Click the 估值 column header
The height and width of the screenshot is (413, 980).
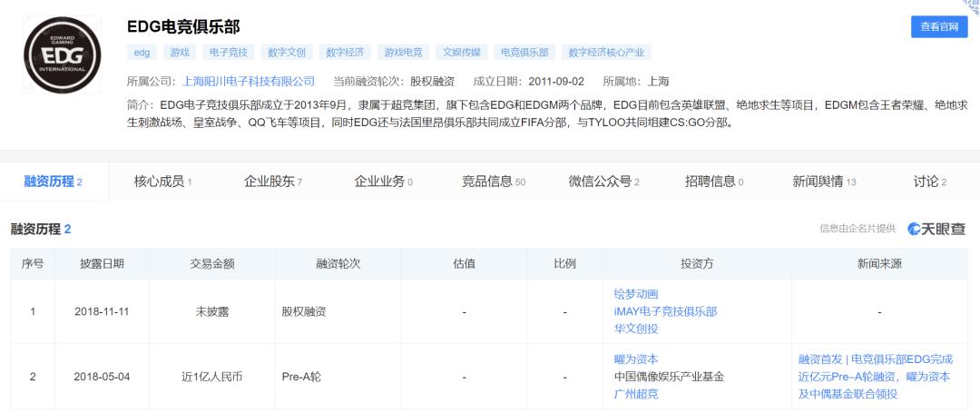[x=464, y=263]
